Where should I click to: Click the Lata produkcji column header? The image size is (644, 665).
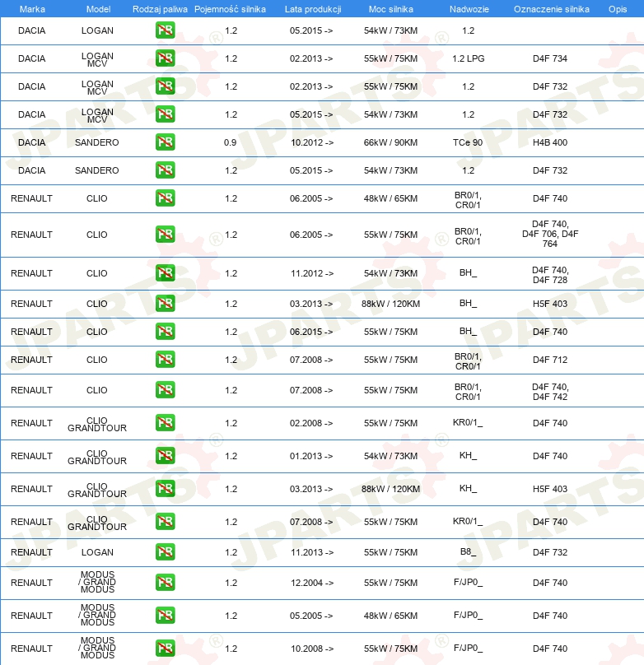tap(313, 9)
